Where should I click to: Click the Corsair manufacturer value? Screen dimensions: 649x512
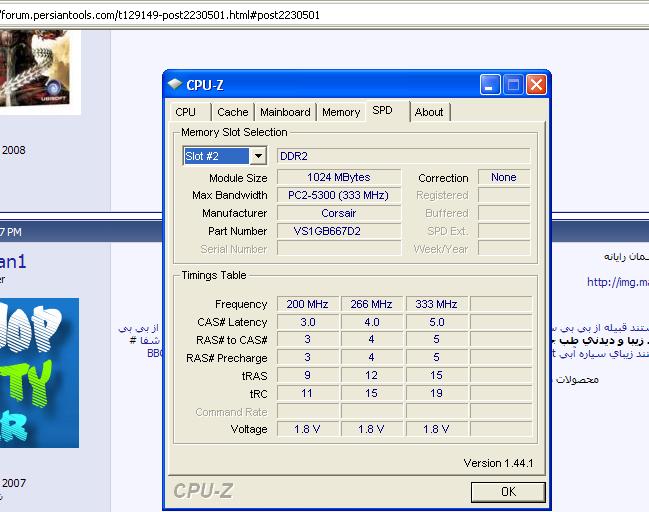click(x=339, y=213)
